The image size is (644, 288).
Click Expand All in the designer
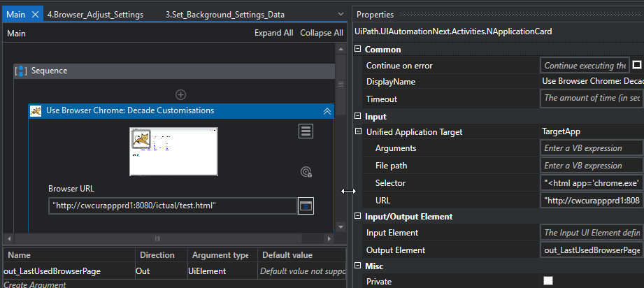pyautogui.click(x=273, y=33)
